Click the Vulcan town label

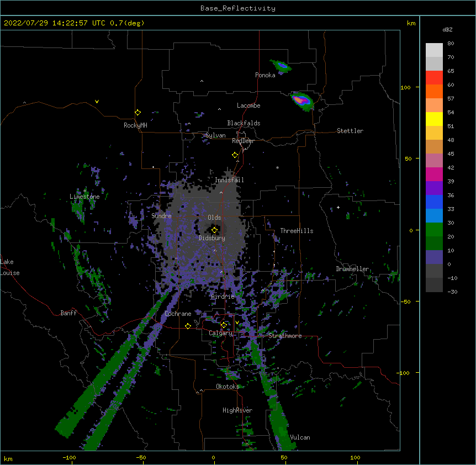point(300,437)
